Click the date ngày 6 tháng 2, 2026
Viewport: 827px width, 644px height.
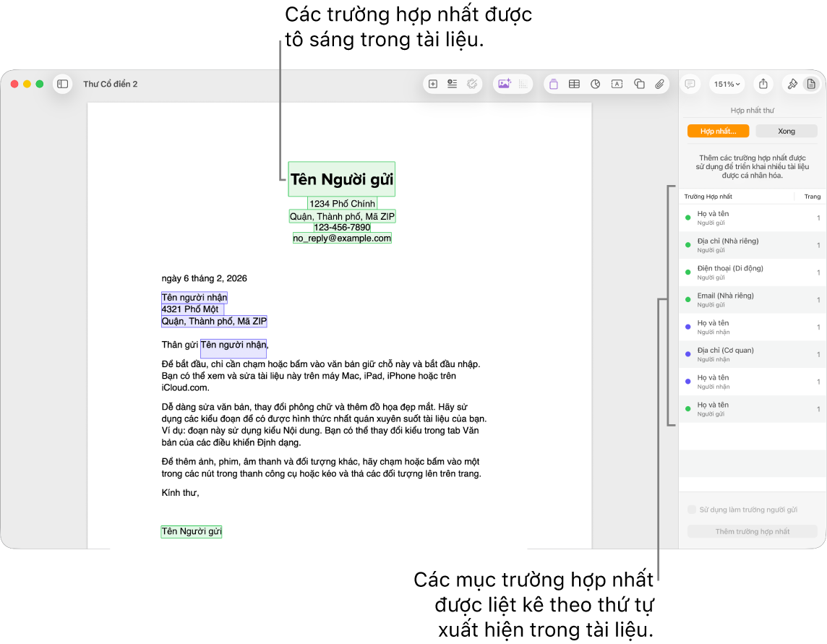(204, 278)
